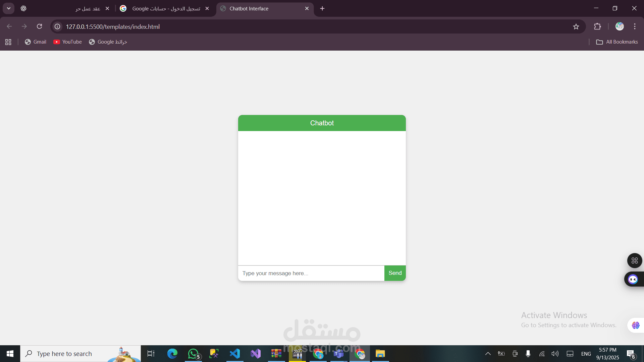Click the Send button in the chatbot

(x=395, y=273)
